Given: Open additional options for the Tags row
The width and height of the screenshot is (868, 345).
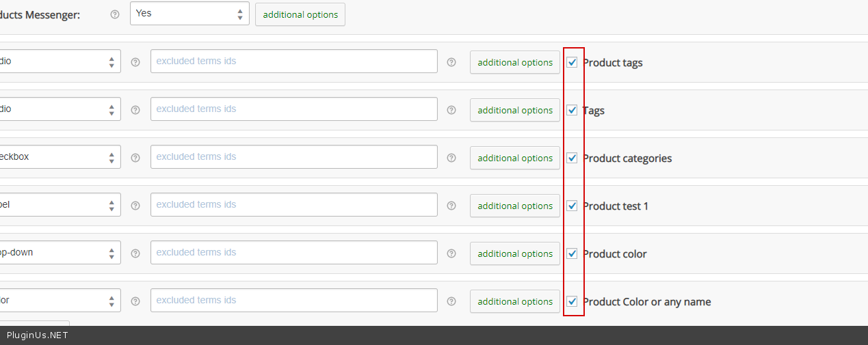Looking at the screenshot, I should click(515, 110).
